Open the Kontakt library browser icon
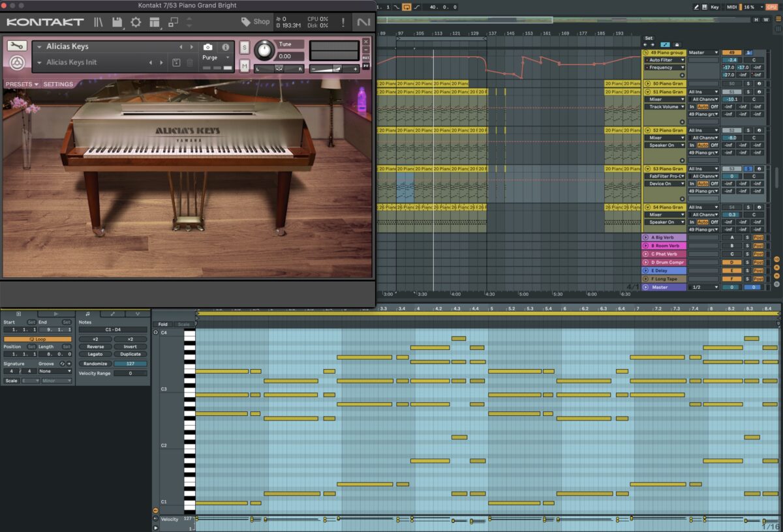 coord(99,22)
